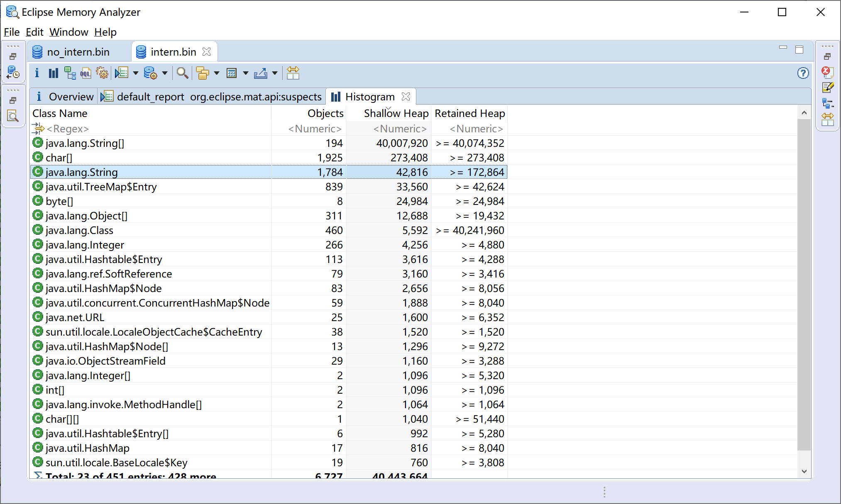This screenshot has height=504, width=841.
Task: Click the export results icon
Action: [261, 73]
